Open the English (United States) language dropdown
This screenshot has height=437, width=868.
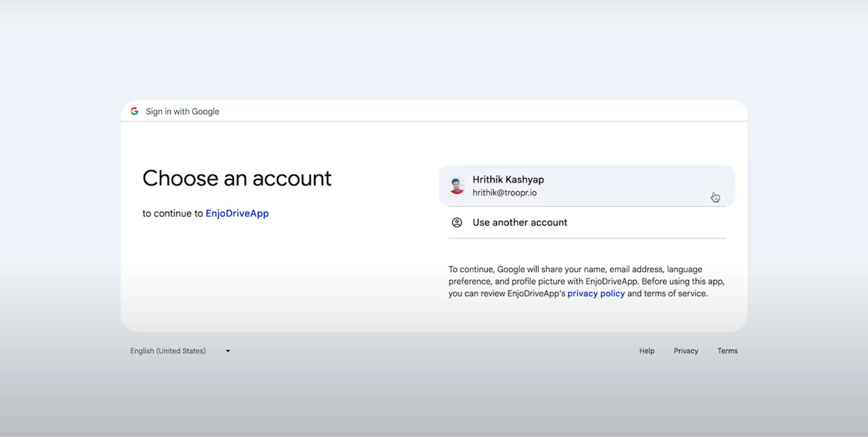[180, 351]
